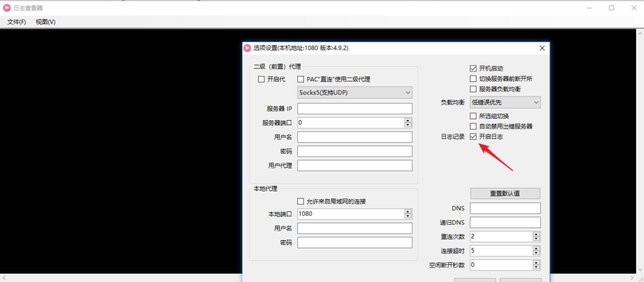This screenshot has width=644, height=282.
Task: Focus the 本地代理 用户名 field
Action: (x=355, y=228)
